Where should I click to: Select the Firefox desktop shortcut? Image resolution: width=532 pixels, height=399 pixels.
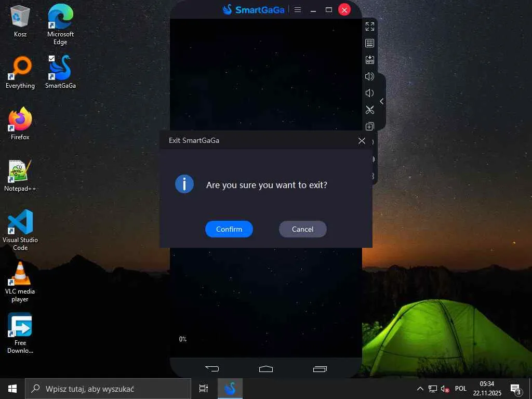tap(20, 124)
